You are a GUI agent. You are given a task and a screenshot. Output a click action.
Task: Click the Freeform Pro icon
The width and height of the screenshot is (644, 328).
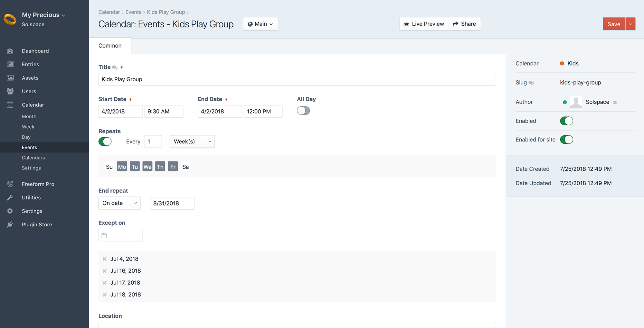tap(10, 184)
